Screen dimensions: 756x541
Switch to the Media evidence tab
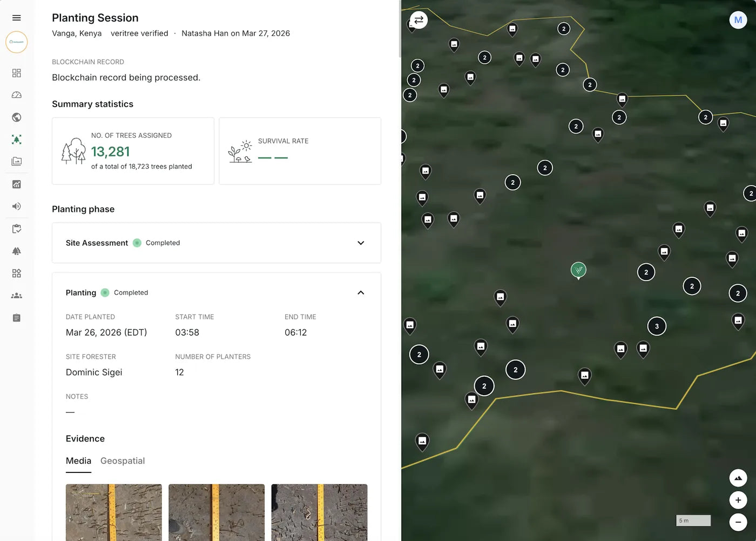pyautogui.click(x=78, y=461)
